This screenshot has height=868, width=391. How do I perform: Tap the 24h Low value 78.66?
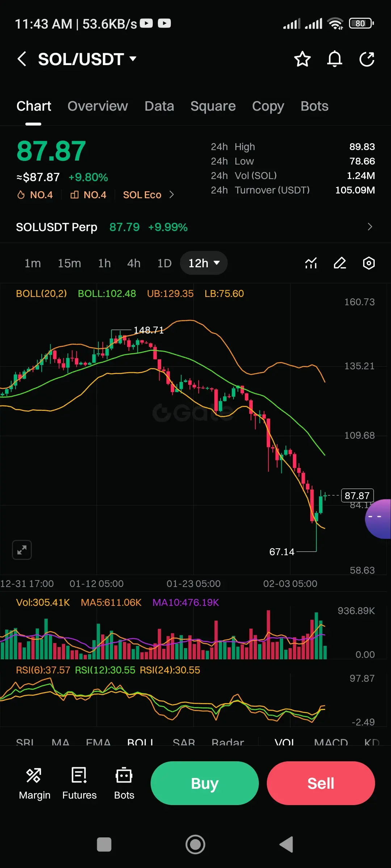[x=362, y=161]
